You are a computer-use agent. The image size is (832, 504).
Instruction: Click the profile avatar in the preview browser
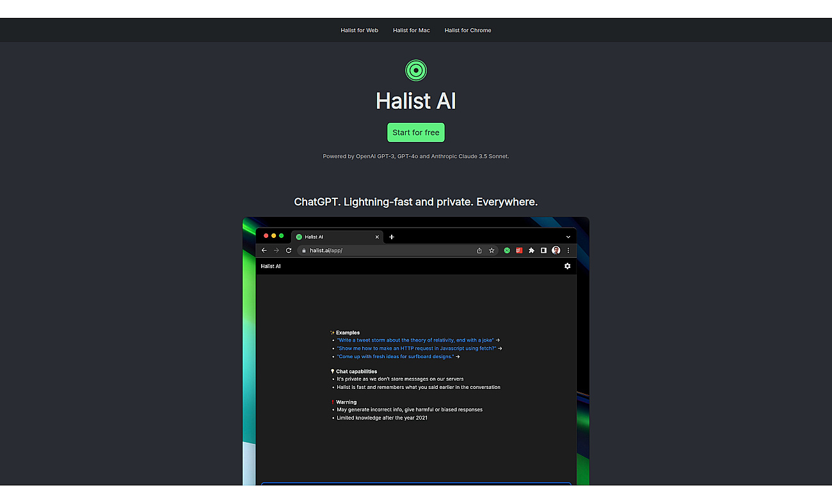click(x=556, y=250)
